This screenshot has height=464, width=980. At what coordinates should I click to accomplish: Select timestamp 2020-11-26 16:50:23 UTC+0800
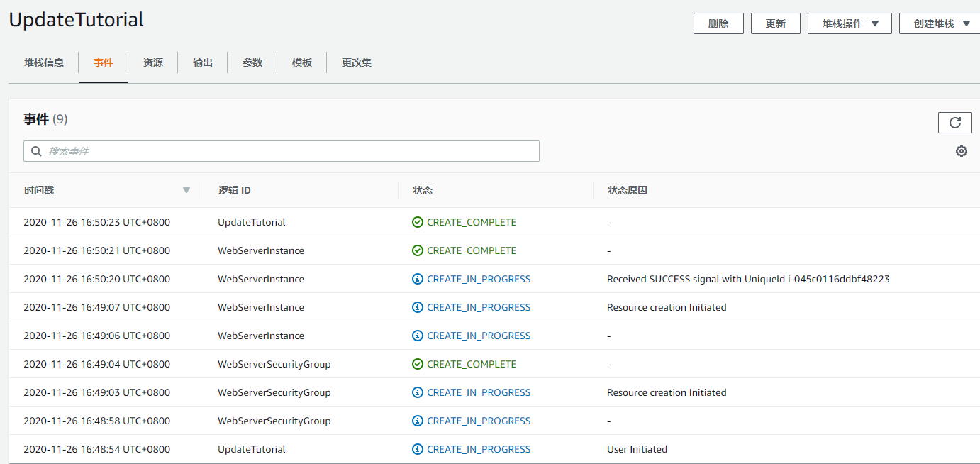(x=96, y=222)
